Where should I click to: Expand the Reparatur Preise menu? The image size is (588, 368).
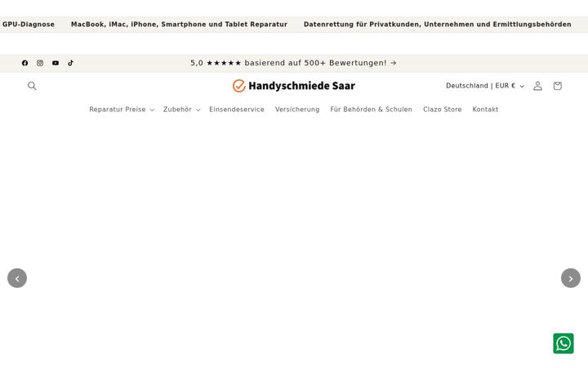tap(122, 110)
